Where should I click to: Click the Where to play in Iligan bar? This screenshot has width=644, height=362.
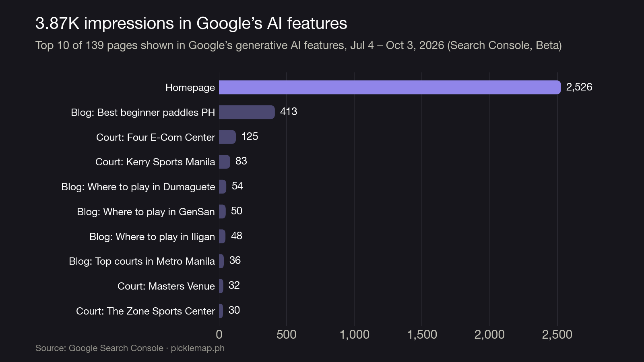tap(222, 237)
